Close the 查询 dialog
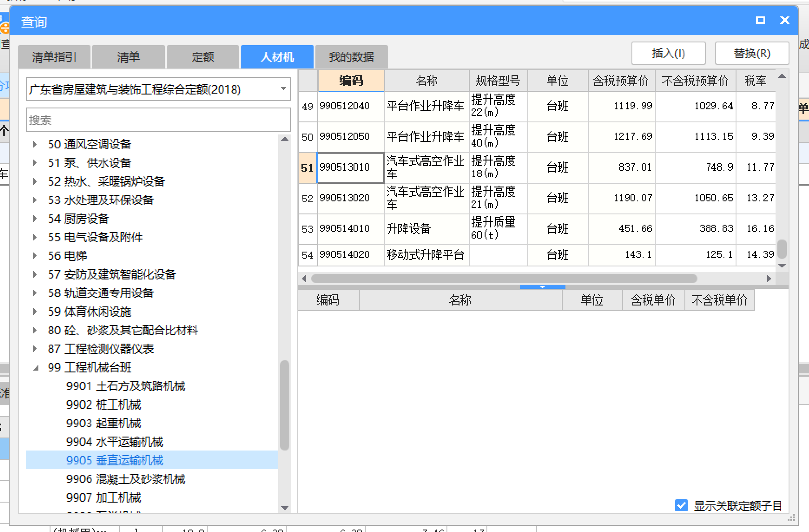809x532 pixels. pos(785,20)
